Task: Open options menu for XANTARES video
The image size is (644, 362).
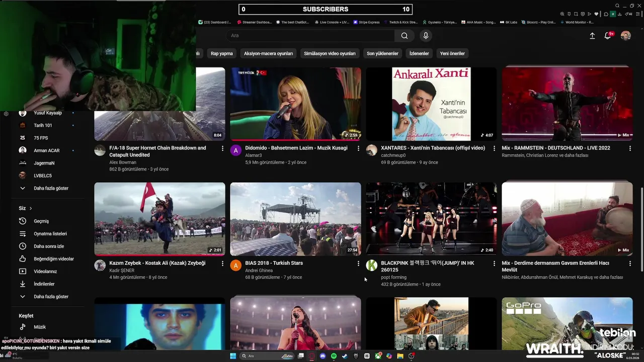Action: point(494,148)
